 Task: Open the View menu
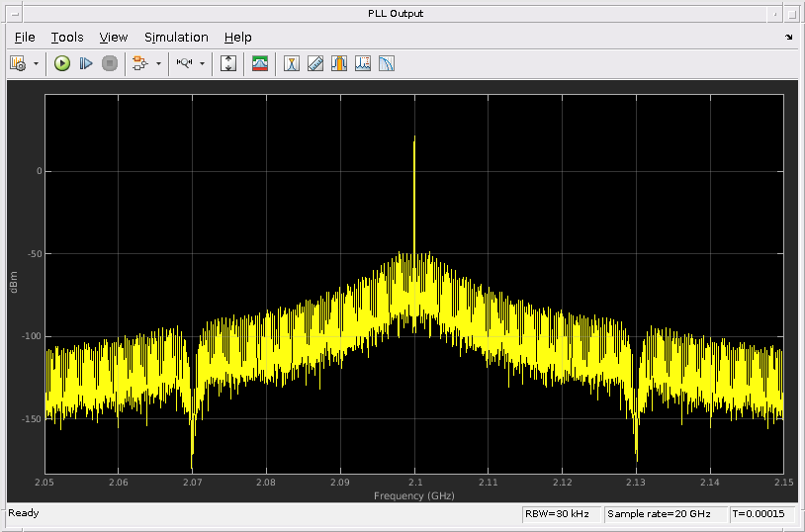114,38
